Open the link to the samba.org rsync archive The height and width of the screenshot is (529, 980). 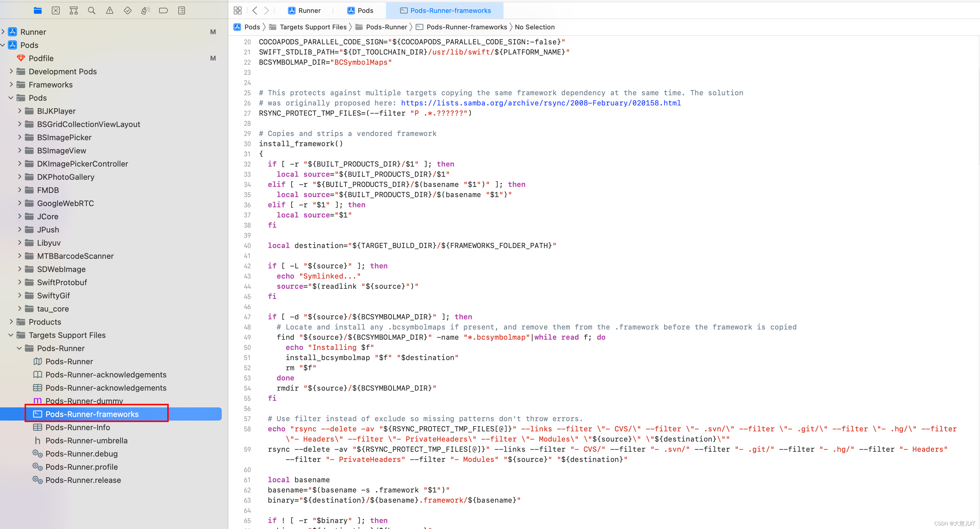540,103
